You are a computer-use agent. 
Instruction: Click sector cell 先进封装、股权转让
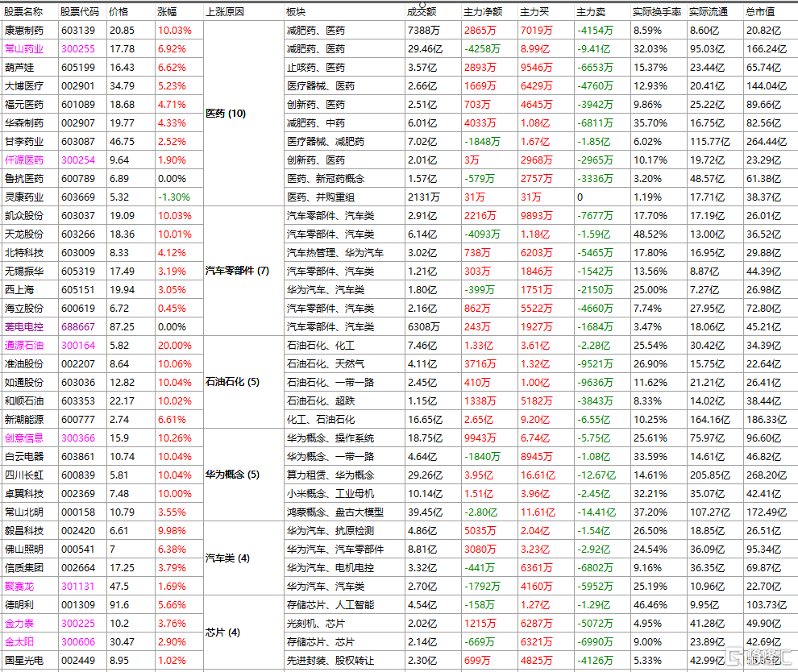pyautogui.click(x=330, y=661)
